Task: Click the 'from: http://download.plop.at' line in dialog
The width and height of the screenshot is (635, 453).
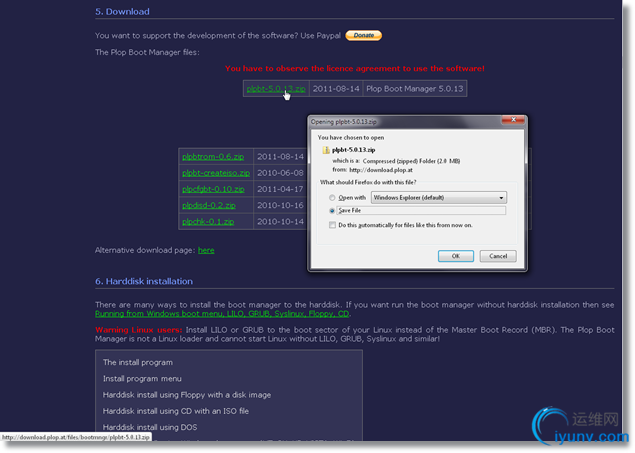Action: [x=373, y=170]
